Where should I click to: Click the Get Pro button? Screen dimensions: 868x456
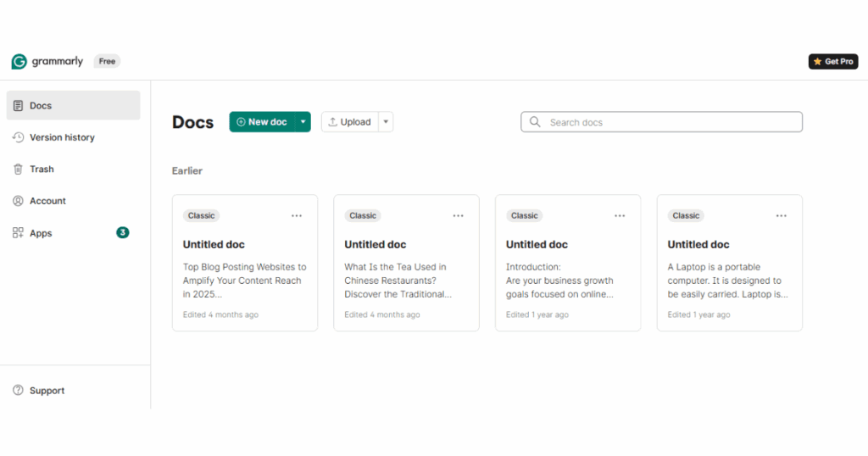(x=833, y=62)
